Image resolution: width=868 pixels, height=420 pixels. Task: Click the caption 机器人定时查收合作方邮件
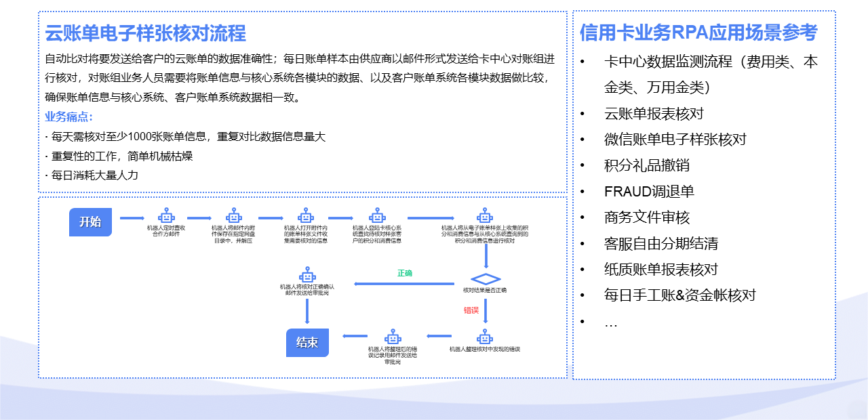point(166,232)
